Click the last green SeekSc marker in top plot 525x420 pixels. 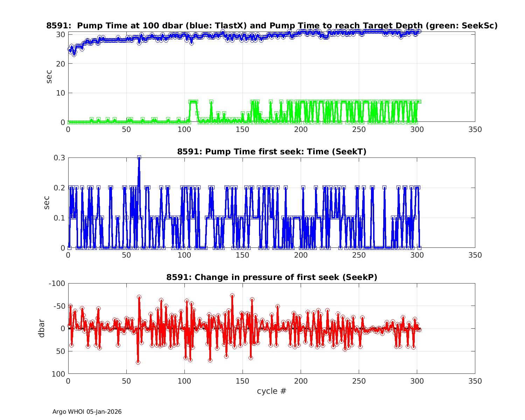tap(419, 101)
